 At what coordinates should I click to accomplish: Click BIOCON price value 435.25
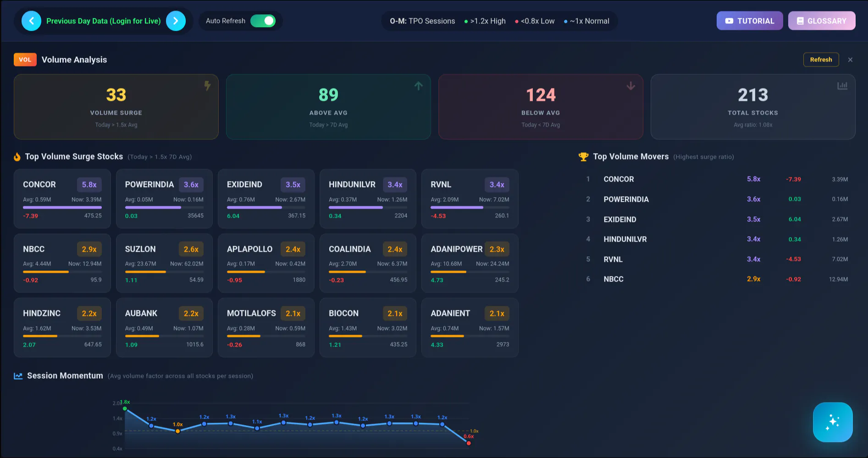[398, 344]
